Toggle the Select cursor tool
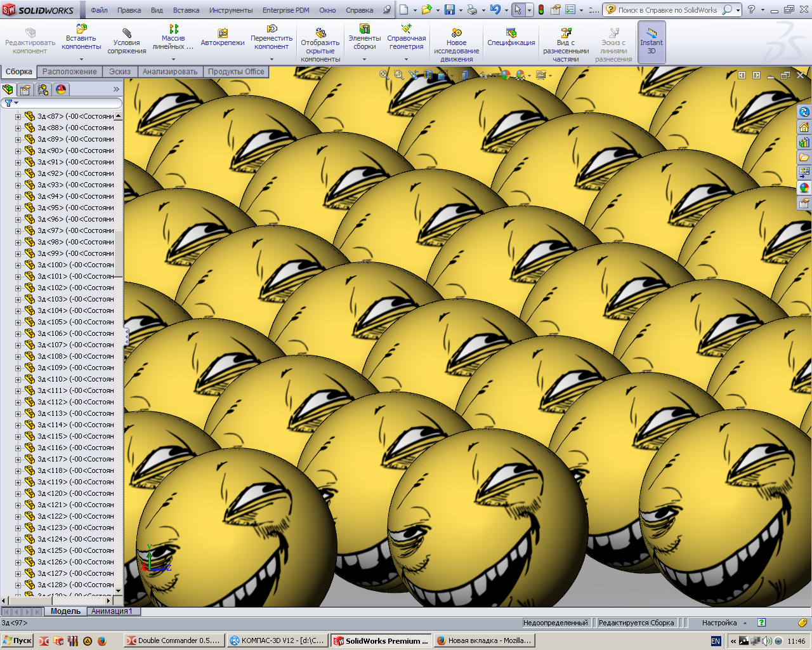This screenshot has width=812, height=650. click(518, 10)
